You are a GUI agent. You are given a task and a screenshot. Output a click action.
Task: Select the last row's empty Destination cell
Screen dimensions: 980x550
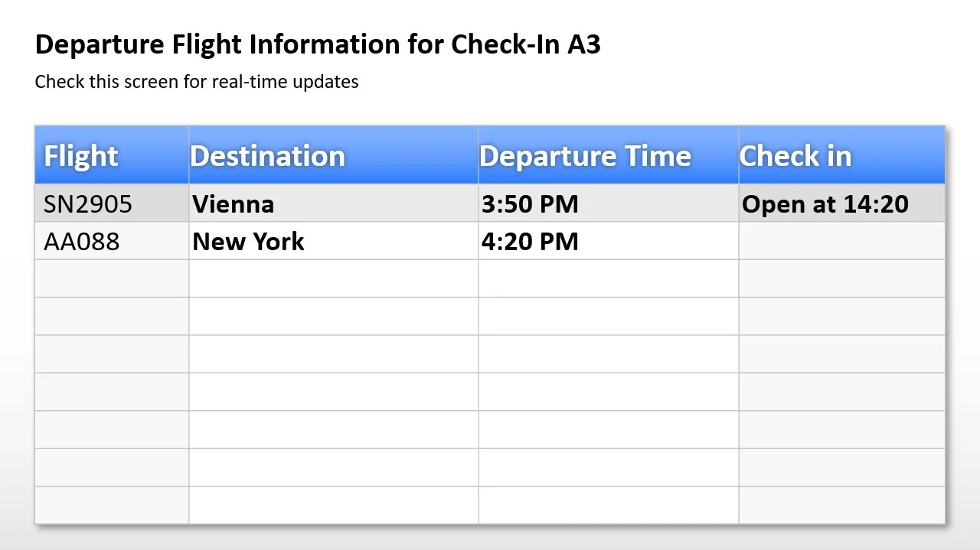pos(333,505)
